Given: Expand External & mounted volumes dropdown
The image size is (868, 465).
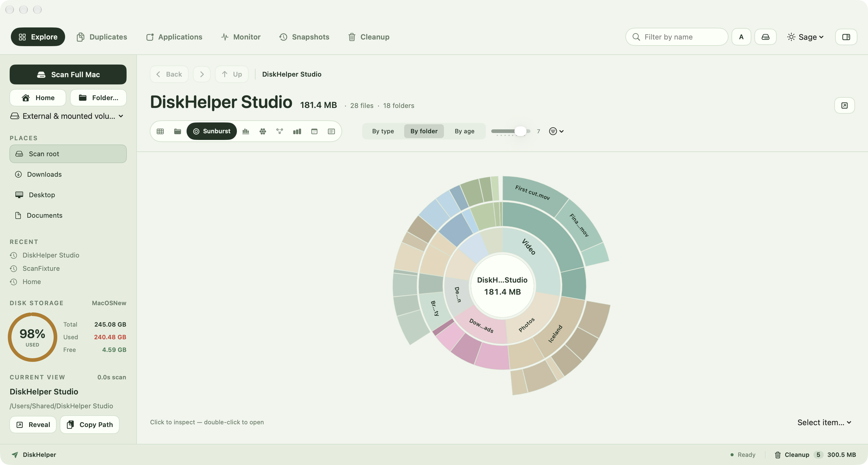Looking at the screenshot, I should 67,116.
